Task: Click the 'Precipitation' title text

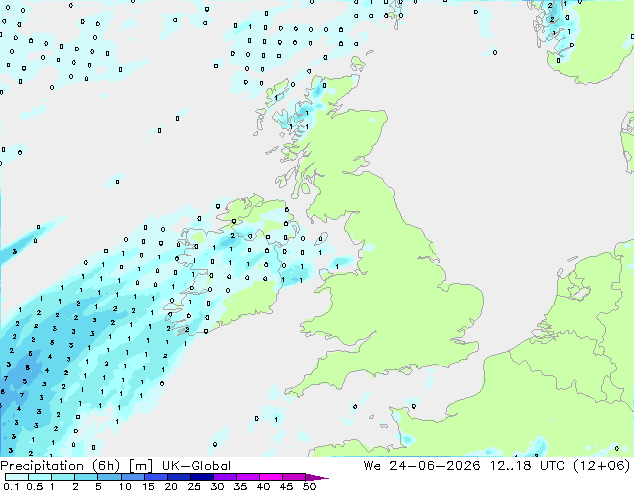Action: tap(42, 466)
